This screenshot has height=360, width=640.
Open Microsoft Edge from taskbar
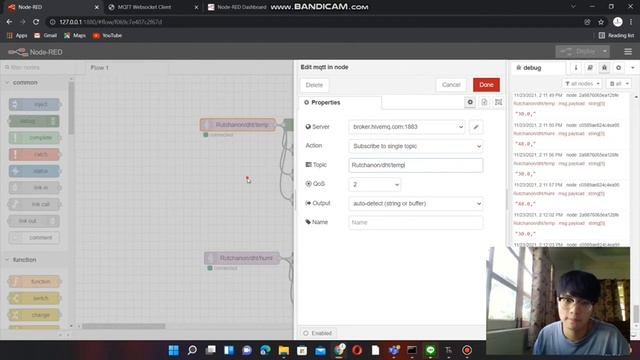click(265, 350)
